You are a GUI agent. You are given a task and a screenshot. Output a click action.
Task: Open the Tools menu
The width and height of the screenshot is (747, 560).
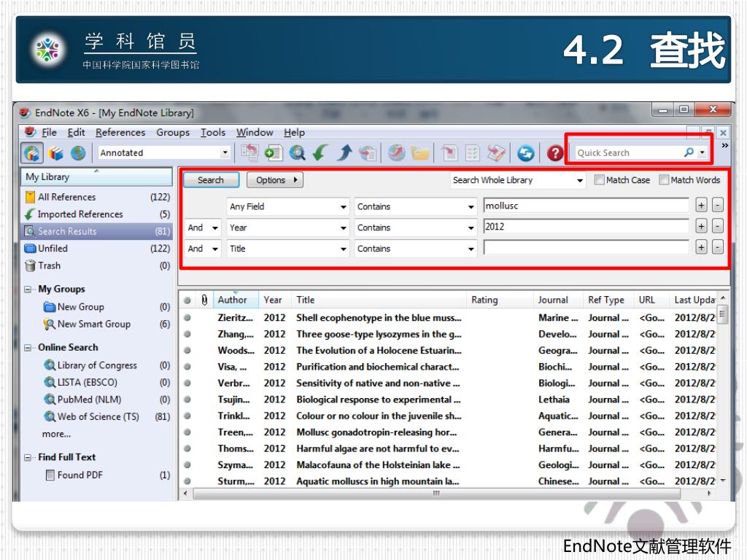pyautogui.click(x=212, y=133)
